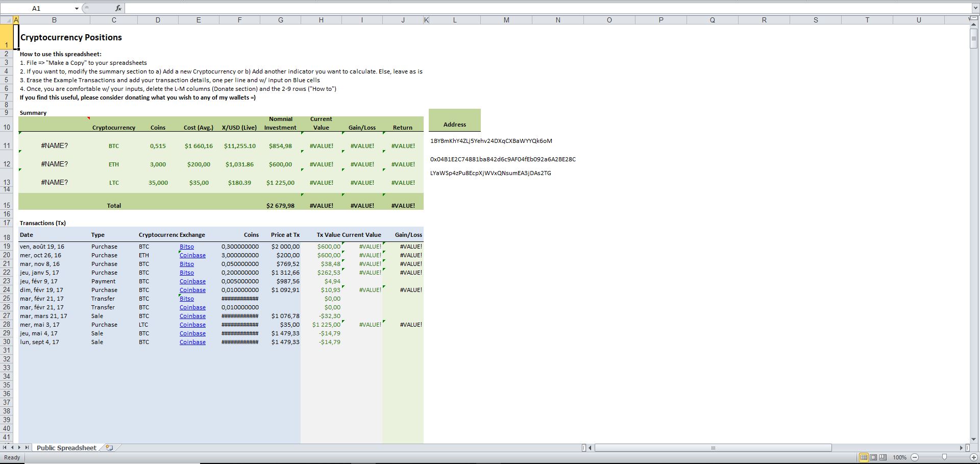
Task: Click the Insert Function (fx) icon
Action: 118,8
